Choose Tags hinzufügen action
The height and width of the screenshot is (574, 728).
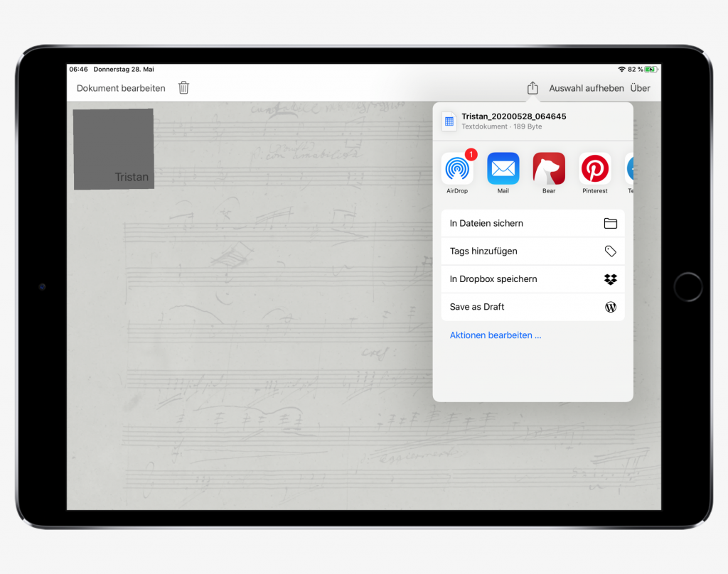coord(483,251)
